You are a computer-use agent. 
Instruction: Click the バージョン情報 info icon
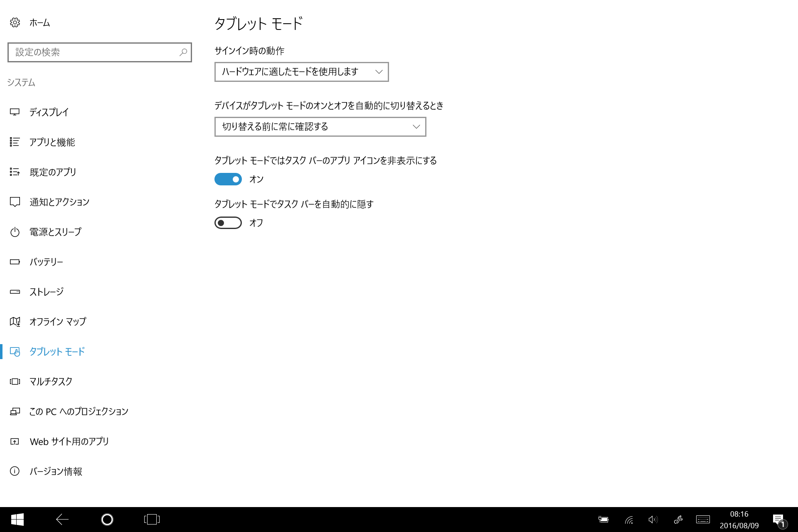(15, 471)
